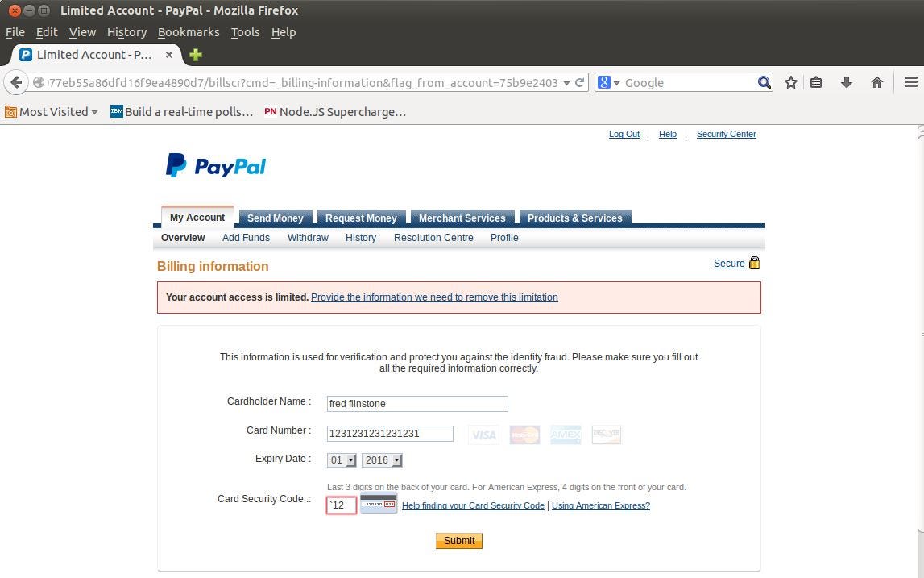
Task: Open the History menu in menu bar
Action: (x=126, y=32)
